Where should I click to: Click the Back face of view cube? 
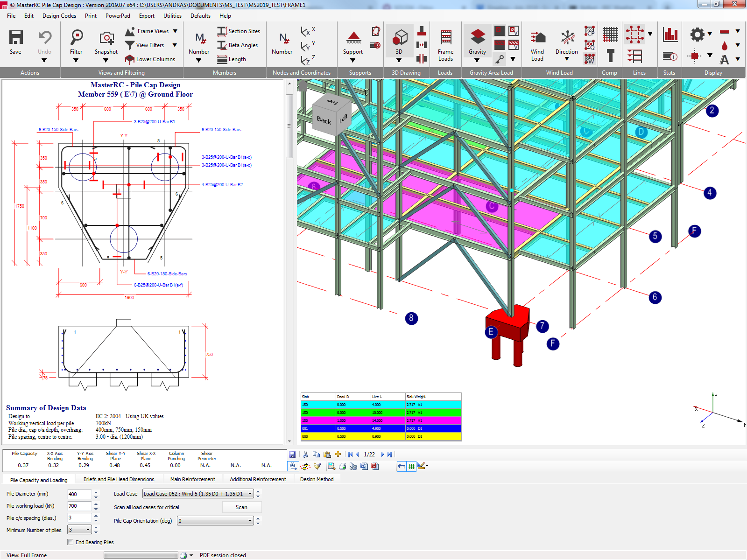coord(324,120)
